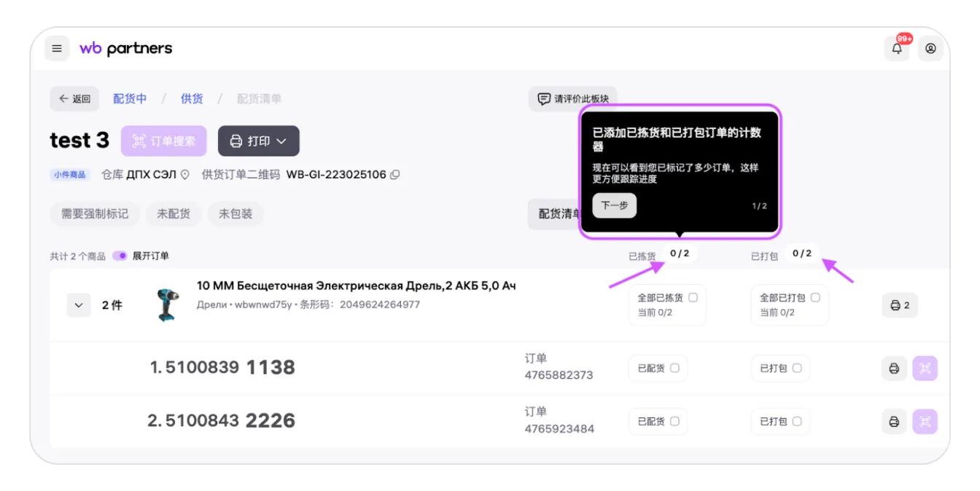
Task: Check 已打包 for order 4765882373
Action: [x=797, y=369]
